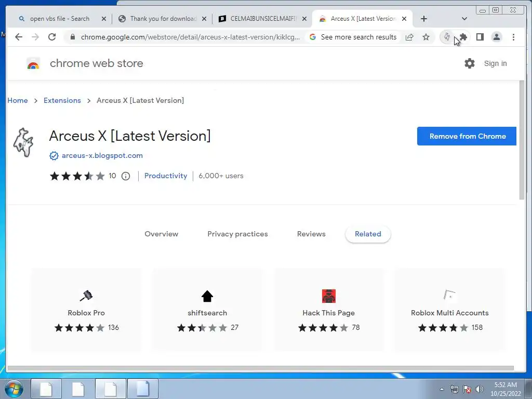Click the shiftsearch title text
The width and height of the screenshot is (532, 399).
pos(207,313)
